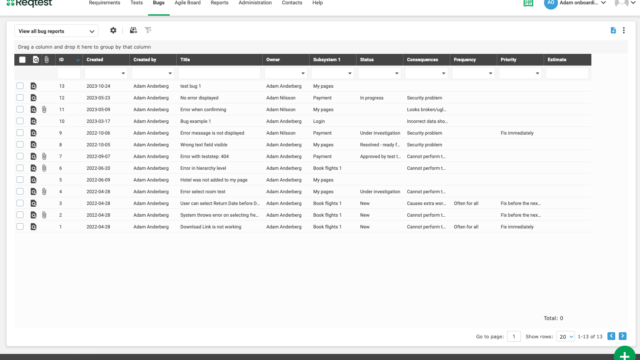Click attachment paperclip for bug 6
Image resolution: width=640 pixels, height=360 pixels.
tap(44, 168)
